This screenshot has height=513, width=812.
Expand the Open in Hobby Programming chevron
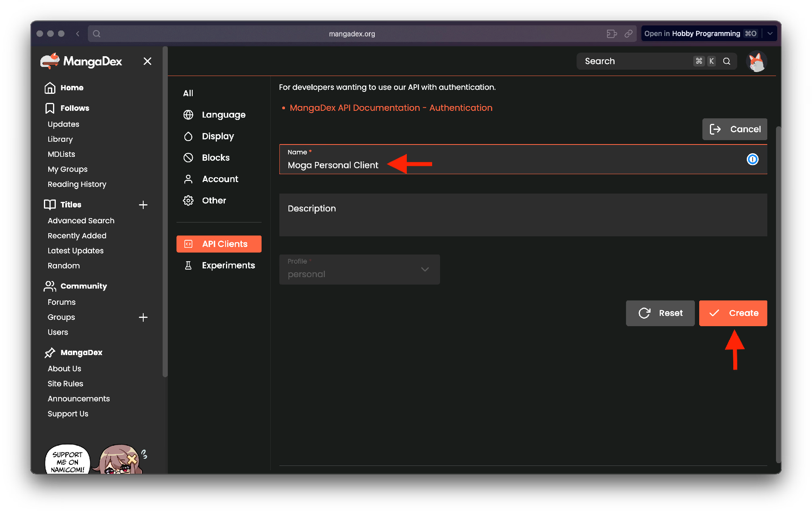(x=770, y=34)
